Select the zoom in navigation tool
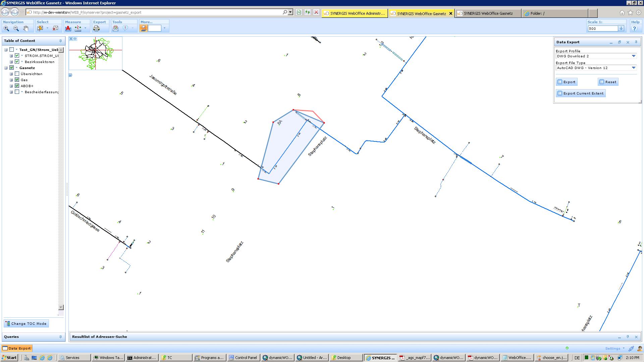Image resolution: width=644 pixels, height=362 pixels. coord(6,28)
